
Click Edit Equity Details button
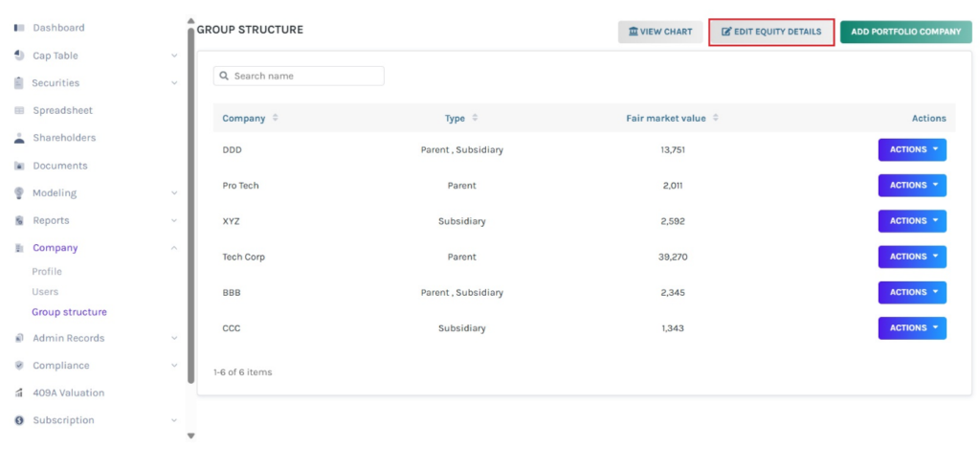[772, 32]
